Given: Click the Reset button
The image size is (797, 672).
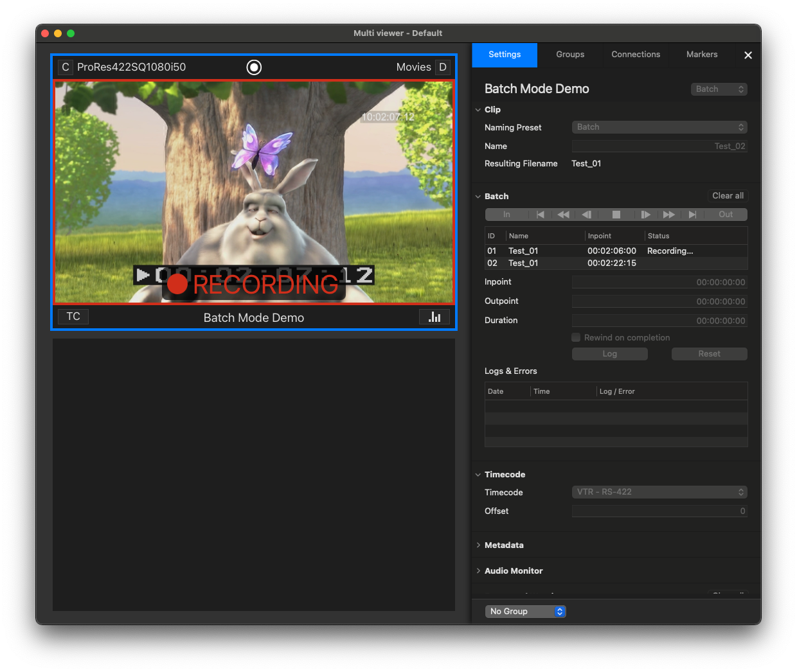Looking at the screenshot, I should click(710, 354).
